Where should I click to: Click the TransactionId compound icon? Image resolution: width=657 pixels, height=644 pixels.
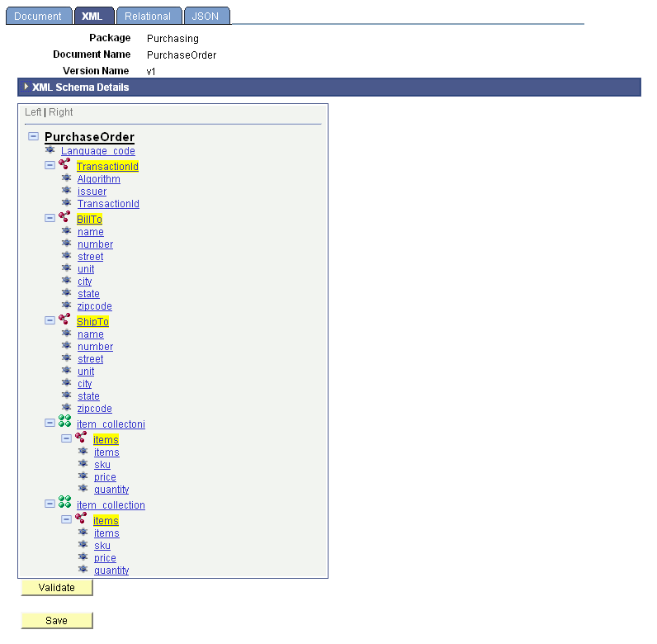click(x=64, y=164)
